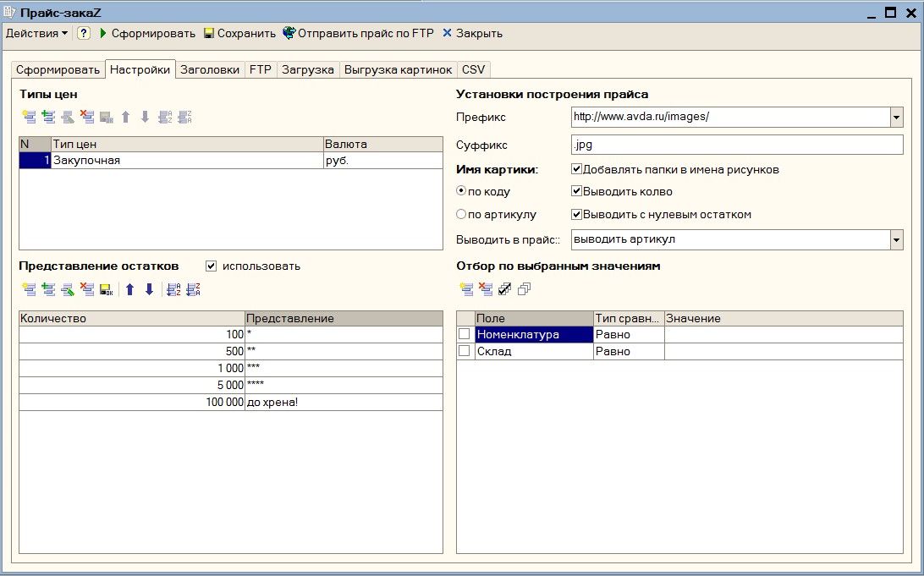Click Сохранить toolbar button

pos(239,33)
